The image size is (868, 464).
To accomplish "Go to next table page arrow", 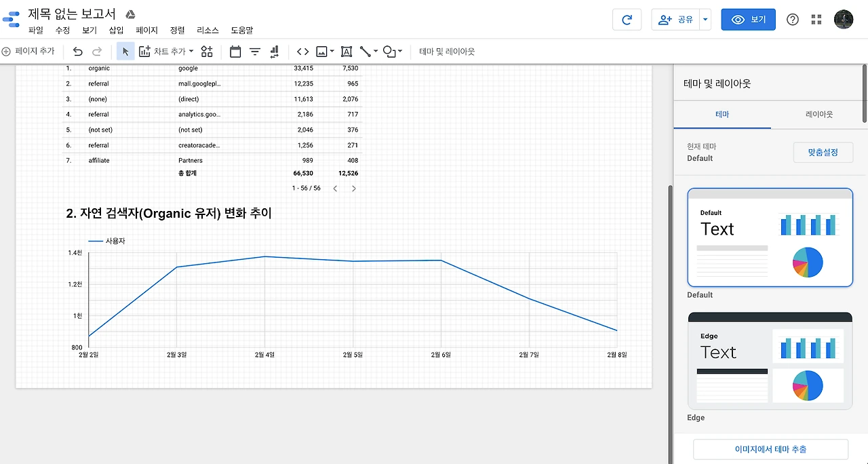I will pyautogui.click(x=354, y=189).
